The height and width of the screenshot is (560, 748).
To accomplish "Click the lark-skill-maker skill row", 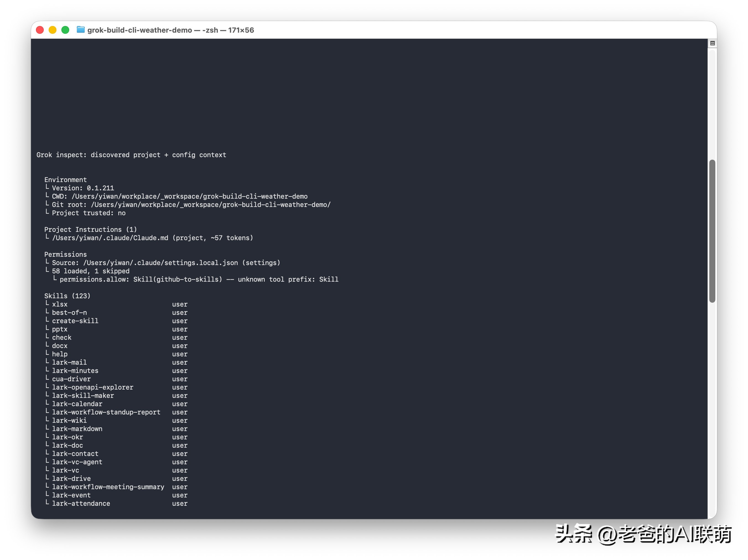I will 116,396.
